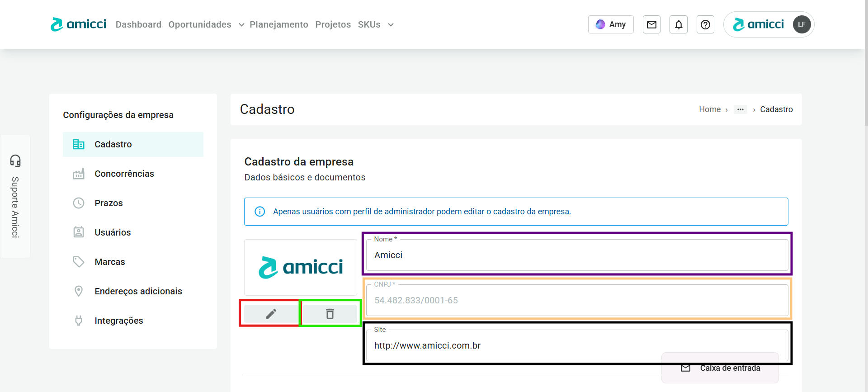Open the Amy assistant button
Screen dimensions: 868x392
tap(611, 24)
